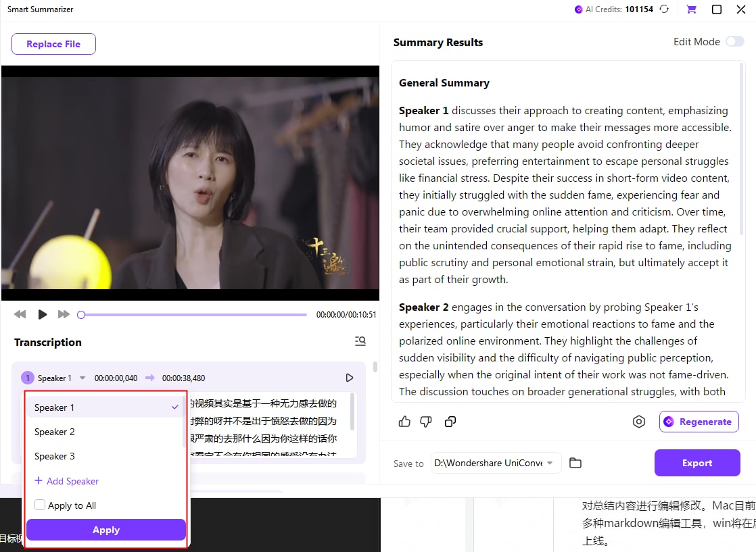Expand the Speaker 1 dropdown arrow

pyautogui.click(x=82, y=378)
